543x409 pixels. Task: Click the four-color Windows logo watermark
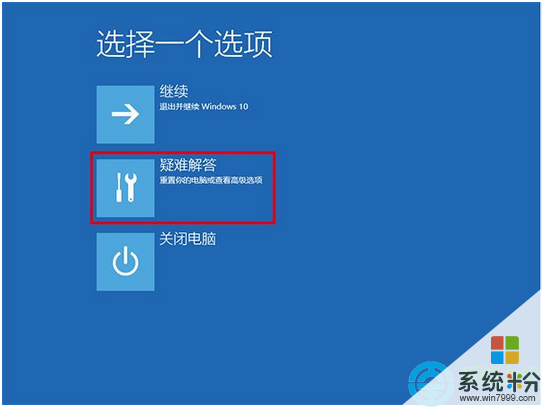click(x=505, y=350)
